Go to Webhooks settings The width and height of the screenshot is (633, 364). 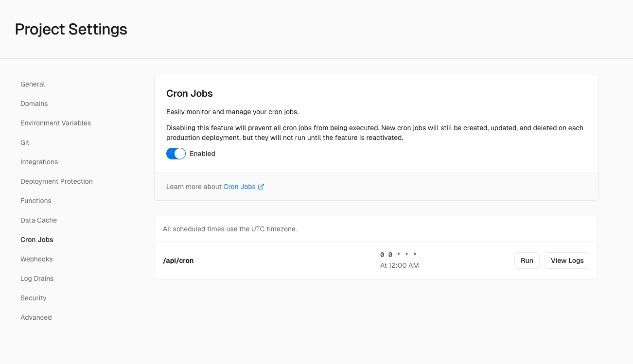pos(36,259)
